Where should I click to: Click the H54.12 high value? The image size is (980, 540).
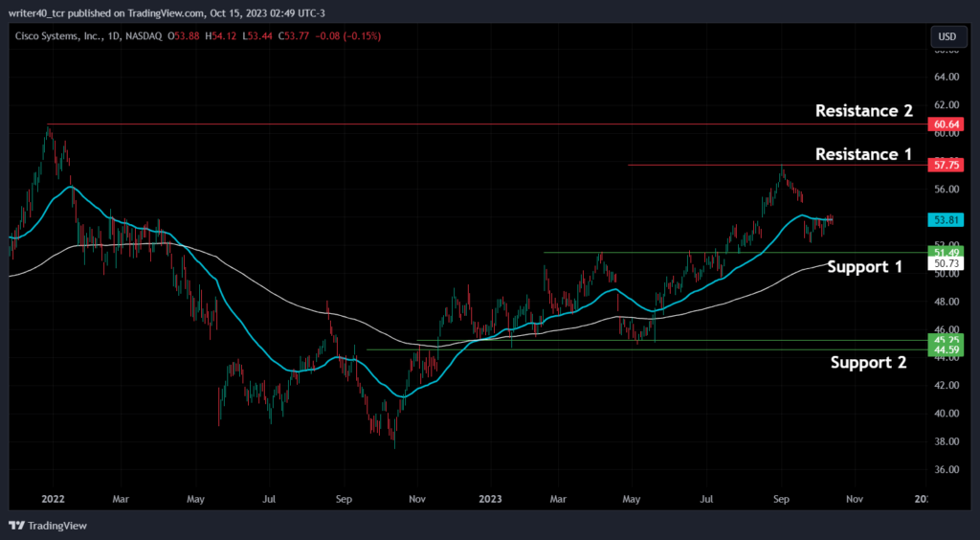click(220, 36)
